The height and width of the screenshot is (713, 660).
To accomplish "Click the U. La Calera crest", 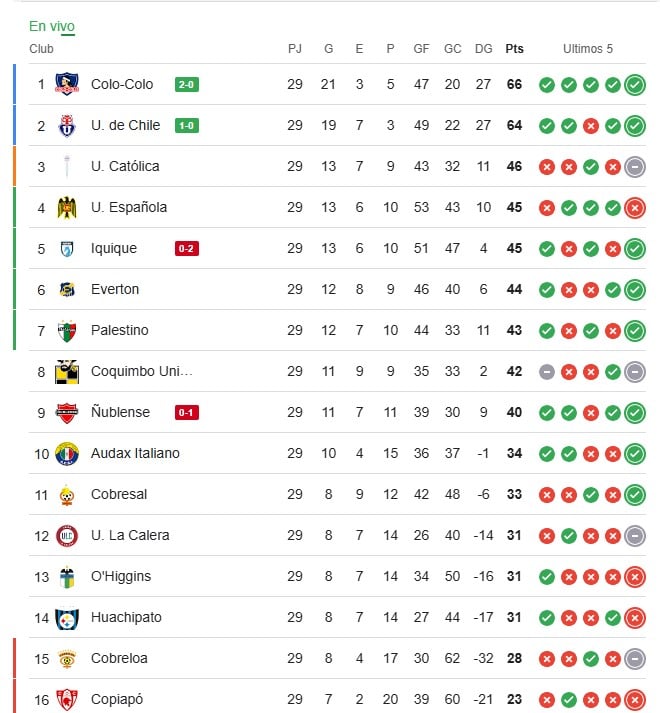I will 67,536.
